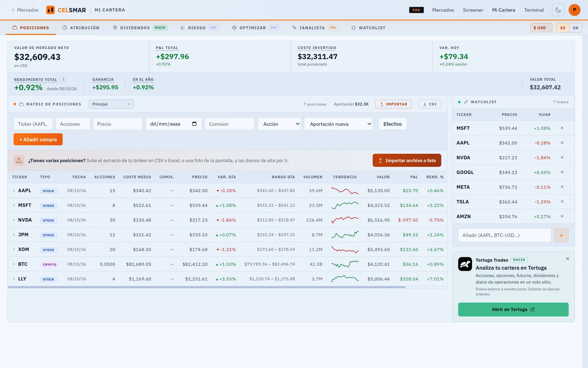Click the upload icon next to ¿Tienes varias posiciones?

pyautogui.click(x=19, y=160)
